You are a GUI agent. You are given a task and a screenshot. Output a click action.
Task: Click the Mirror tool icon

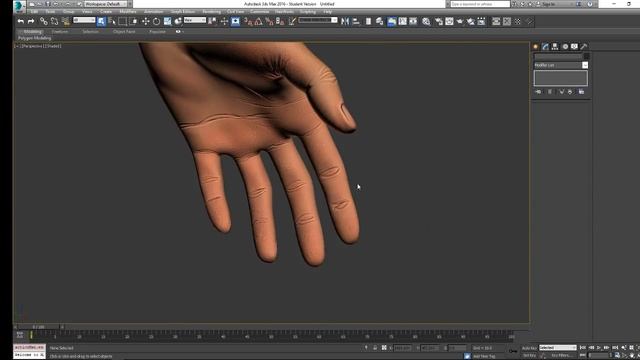tap(345, 21)
